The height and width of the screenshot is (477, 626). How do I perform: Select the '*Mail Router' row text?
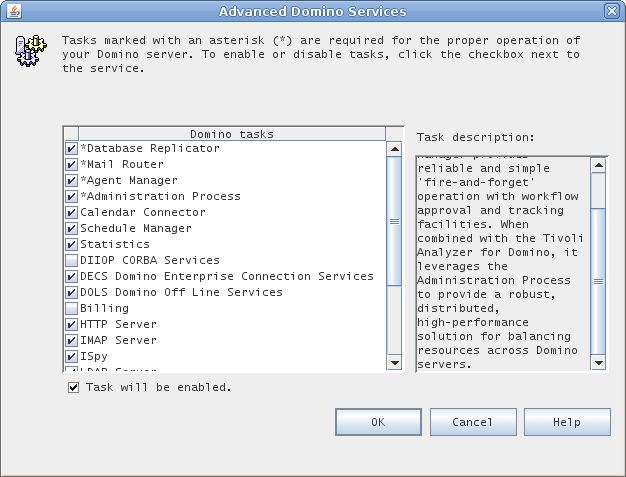pyautogui.click(x=122, y=164)
